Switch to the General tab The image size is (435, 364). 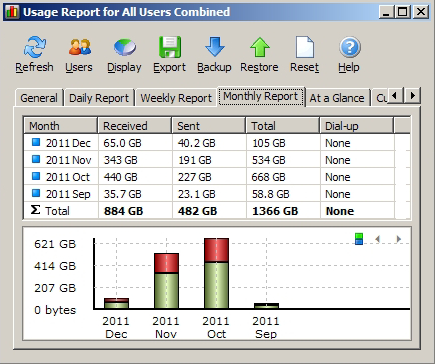click(x=39, y=98)
